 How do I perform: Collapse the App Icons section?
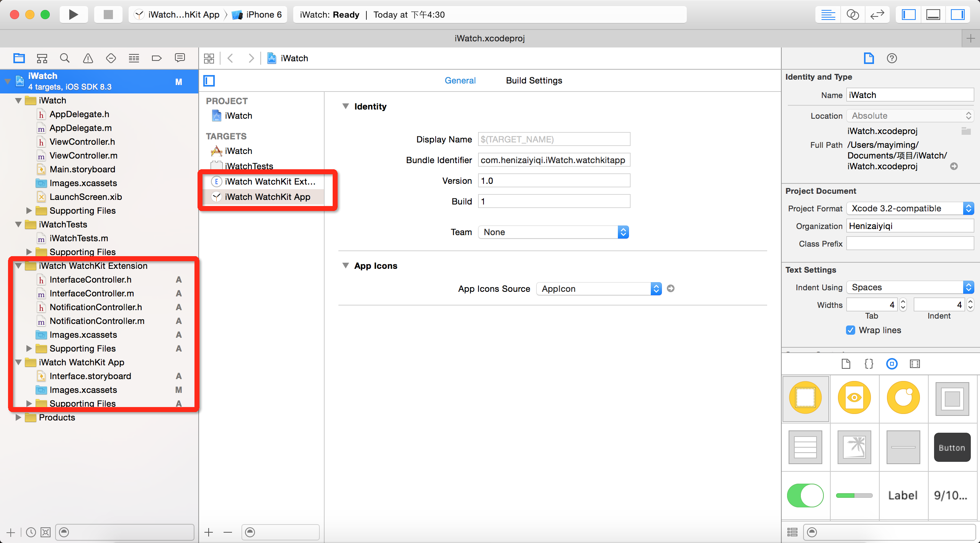[346, 266]
